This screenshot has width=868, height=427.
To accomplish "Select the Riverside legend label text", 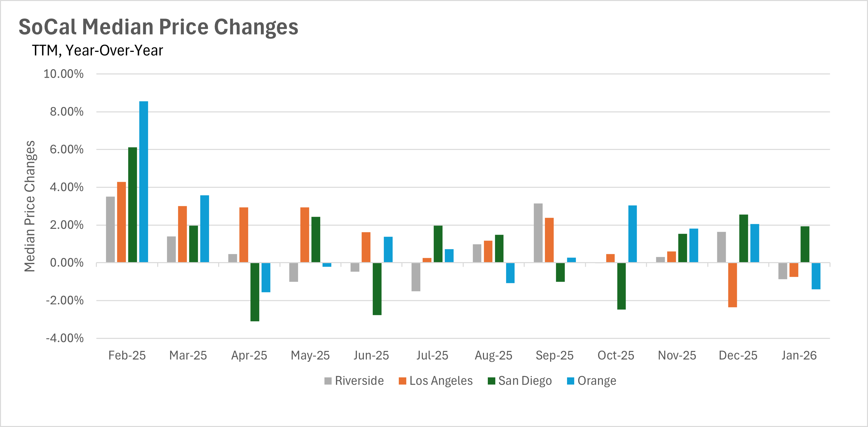I will point(359,381).
